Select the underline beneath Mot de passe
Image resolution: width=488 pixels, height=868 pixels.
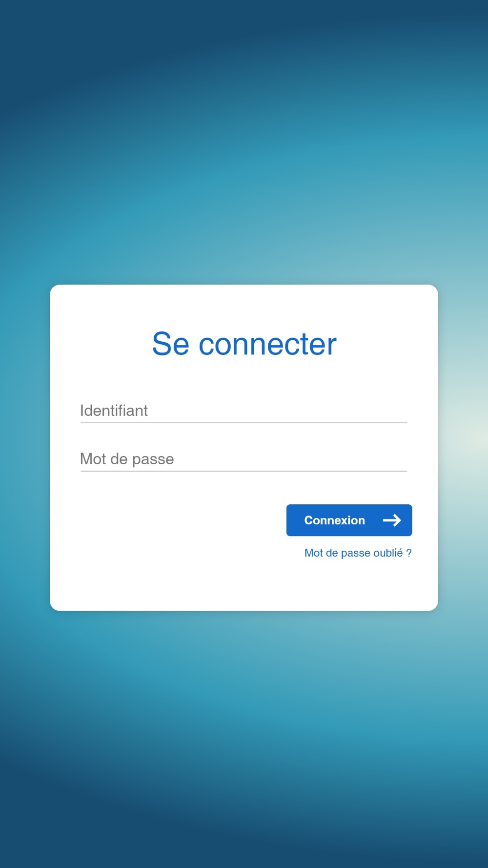tap(244, 471)
